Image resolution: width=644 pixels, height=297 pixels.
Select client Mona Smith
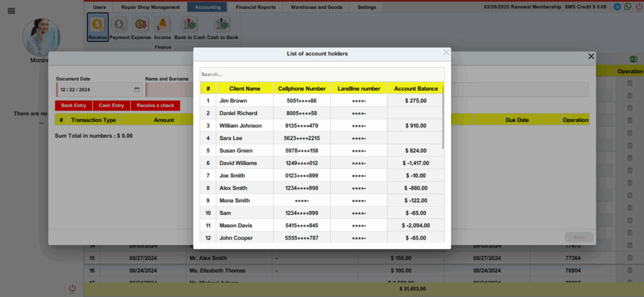click(x=235, y=200)
